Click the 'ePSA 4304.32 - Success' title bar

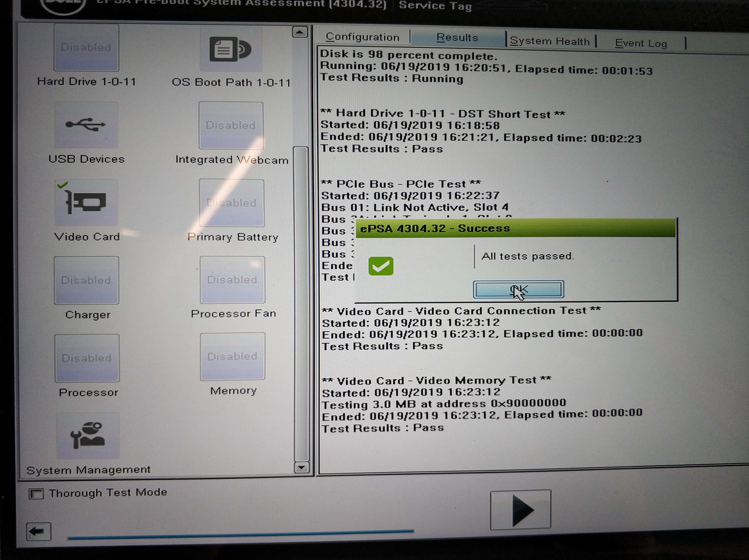[515, 228]
